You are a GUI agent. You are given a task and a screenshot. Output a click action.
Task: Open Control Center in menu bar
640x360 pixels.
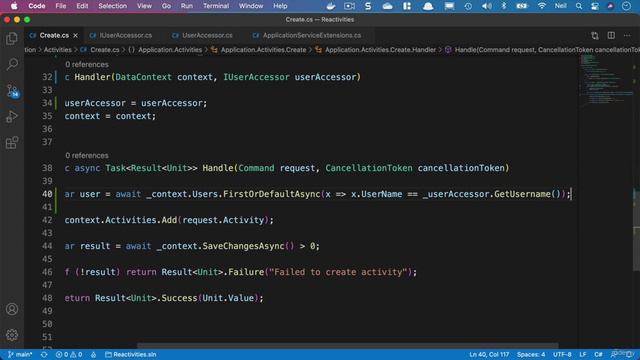595,6
